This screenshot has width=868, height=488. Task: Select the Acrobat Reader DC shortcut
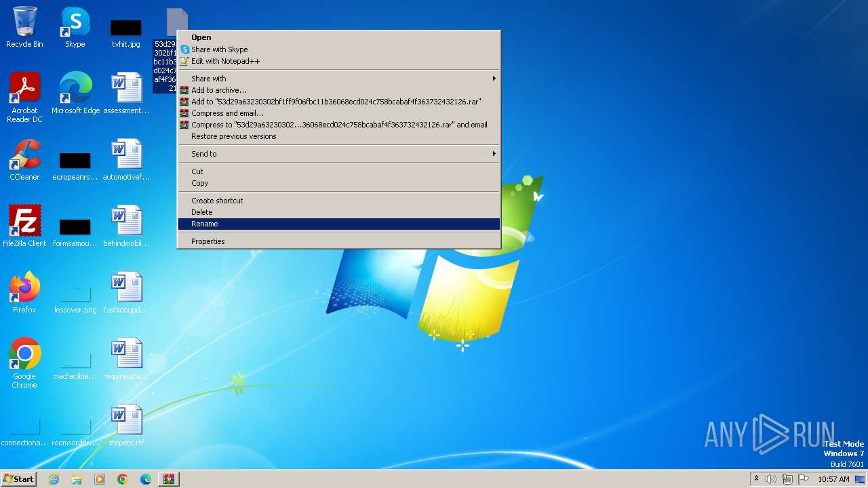24,98
